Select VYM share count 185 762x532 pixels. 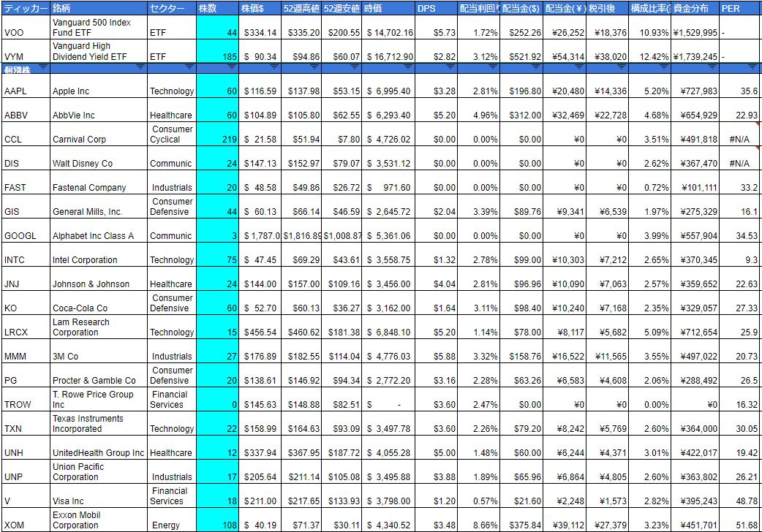[218, 51]
